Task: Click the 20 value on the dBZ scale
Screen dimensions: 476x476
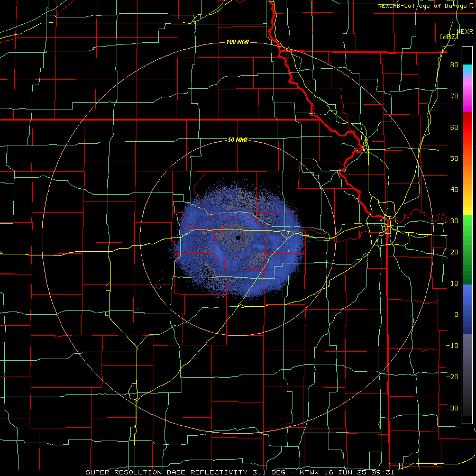Action: [454, 252]
